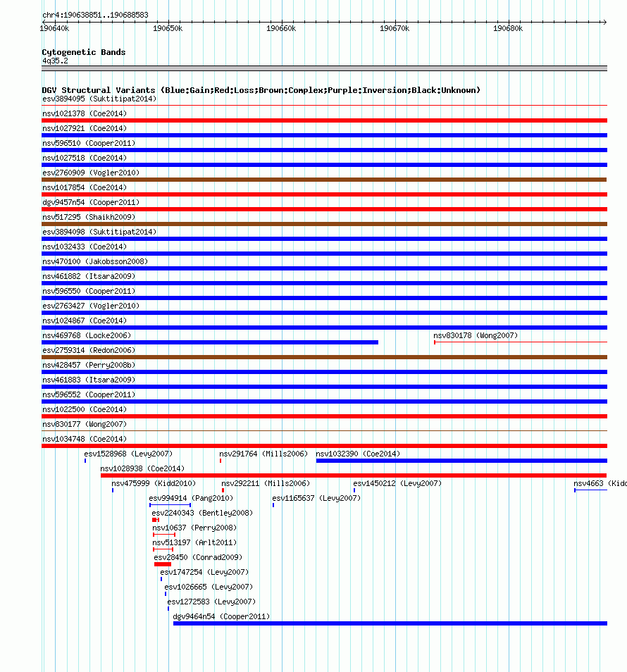Click nsv10637 (Perry2008) label

[x=194, y=528]
